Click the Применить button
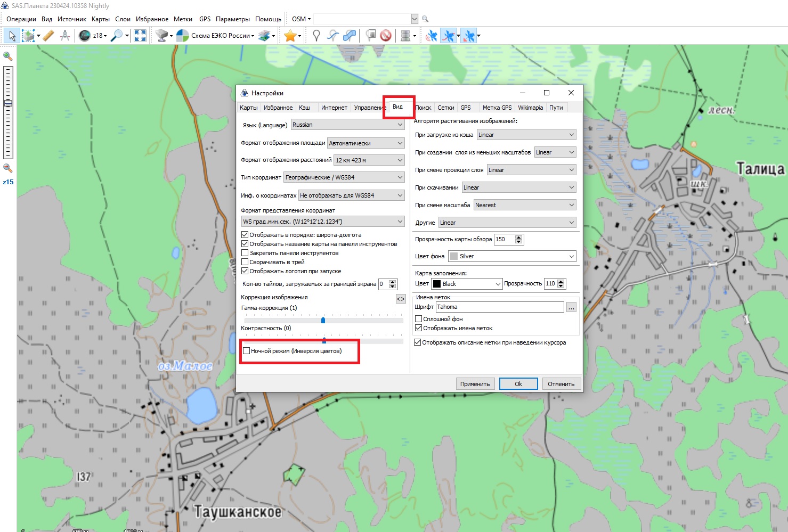 click(x=475, y=384)
